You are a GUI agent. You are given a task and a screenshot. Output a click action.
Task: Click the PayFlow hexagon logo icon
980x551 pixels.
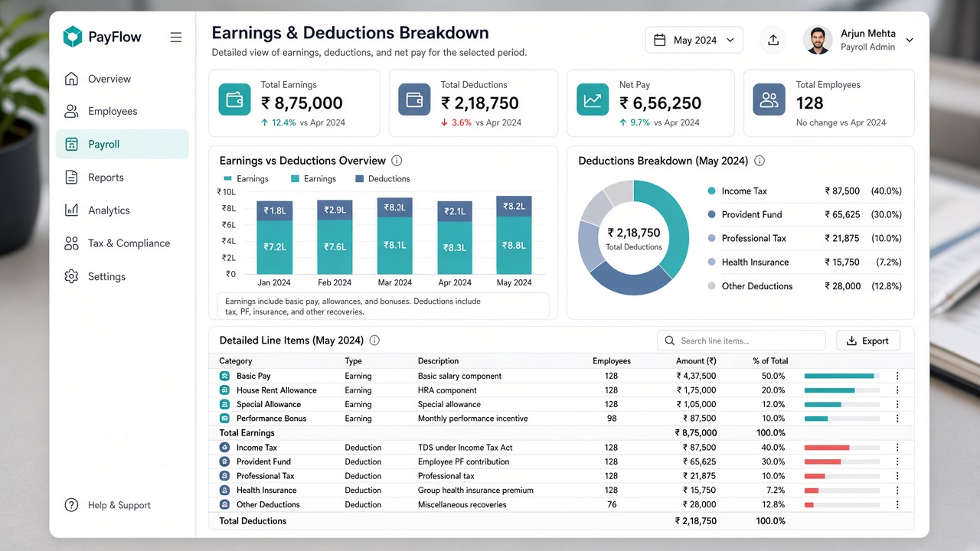coord(72,37)
